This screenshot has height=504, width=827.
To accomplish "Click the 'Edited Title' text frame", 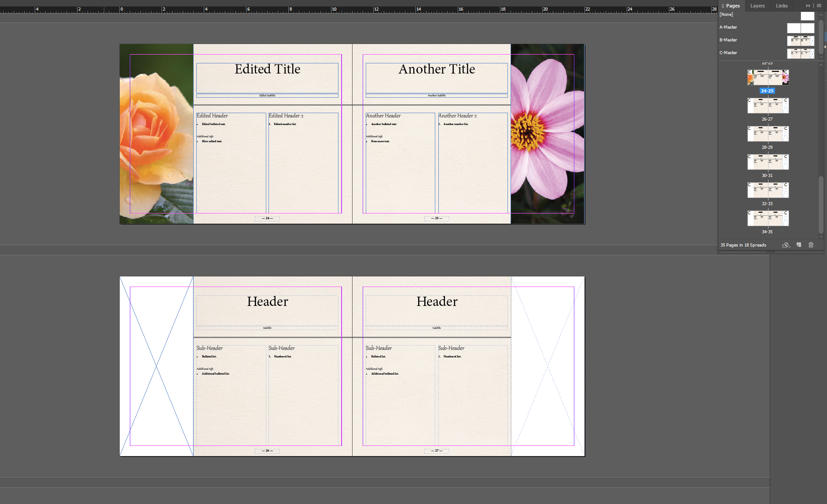I will (267, 78).
